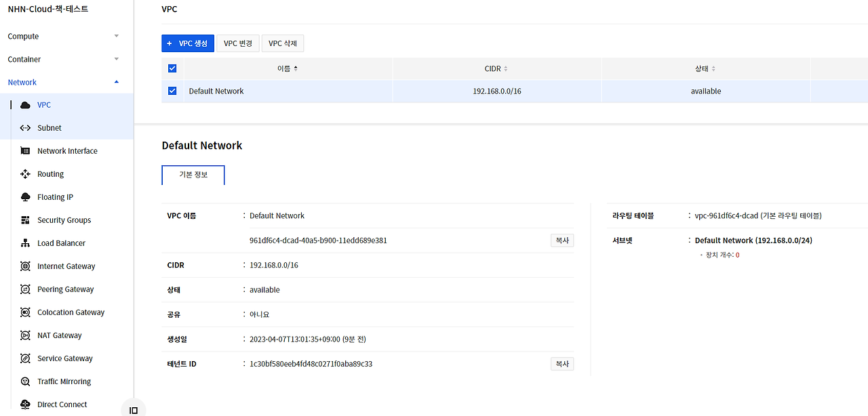The image size is (868, 416).
Task: Open the Traffic Mirroring page
Action: 64,381
